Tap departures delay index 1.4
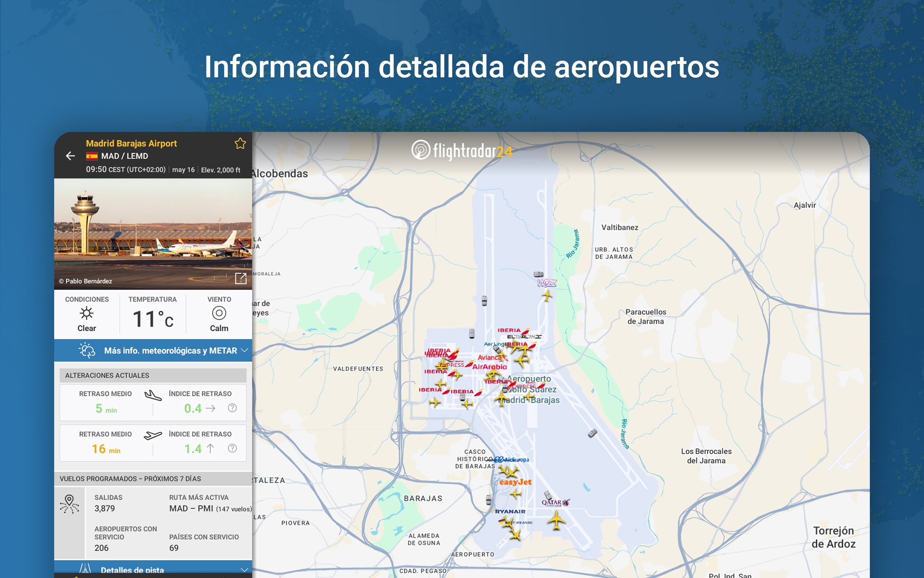The image size is (924, 578). click(193, 449)
